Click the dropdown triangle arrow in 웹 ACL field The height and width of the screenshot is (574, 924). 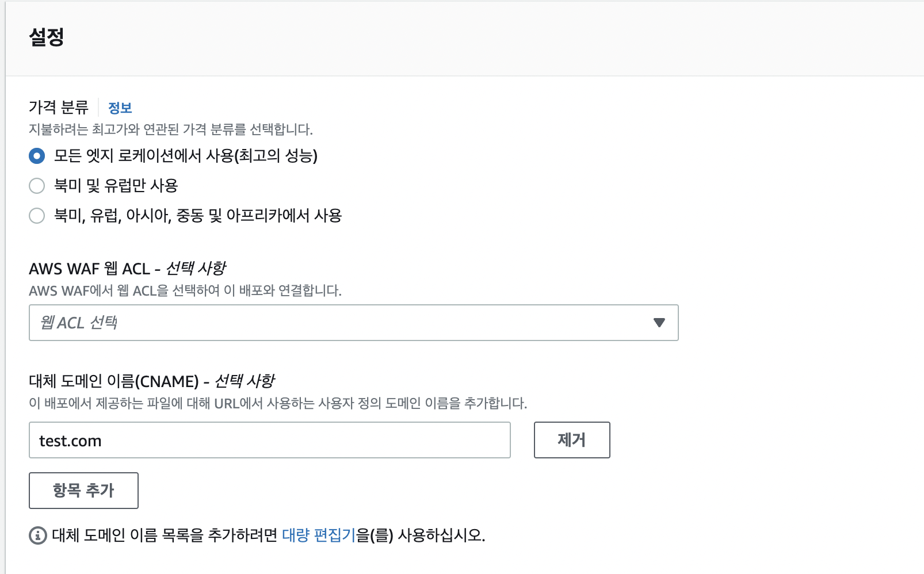(659, 323)
